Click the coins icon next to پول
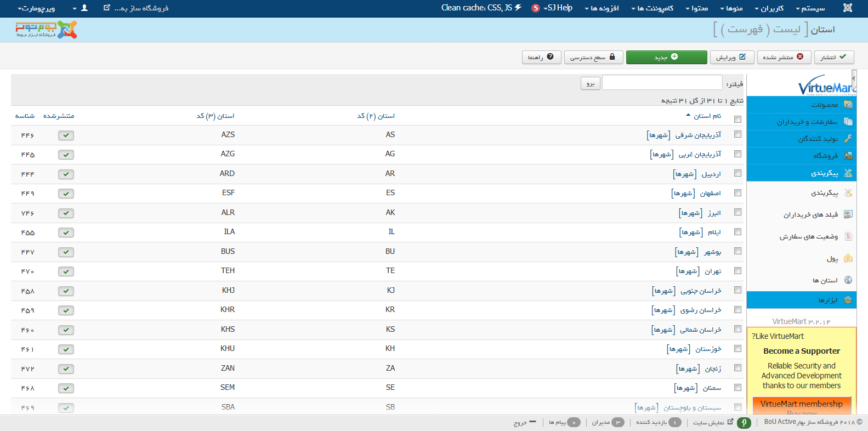 pos(848,258)
